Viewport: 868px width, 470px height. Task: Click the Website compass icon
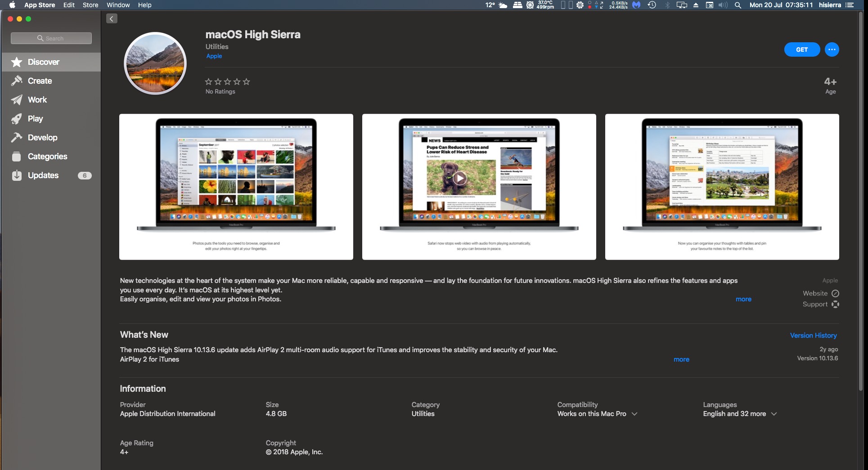point(835,293)
